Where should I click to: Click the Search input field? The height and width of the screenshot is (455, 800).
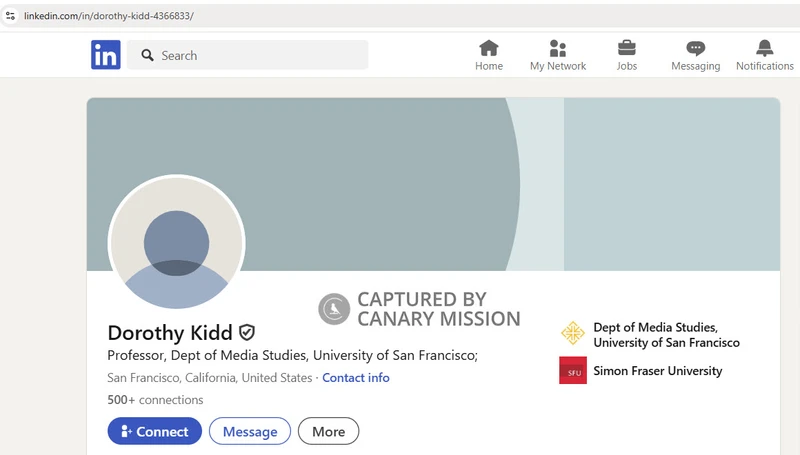tap(247, 55)
